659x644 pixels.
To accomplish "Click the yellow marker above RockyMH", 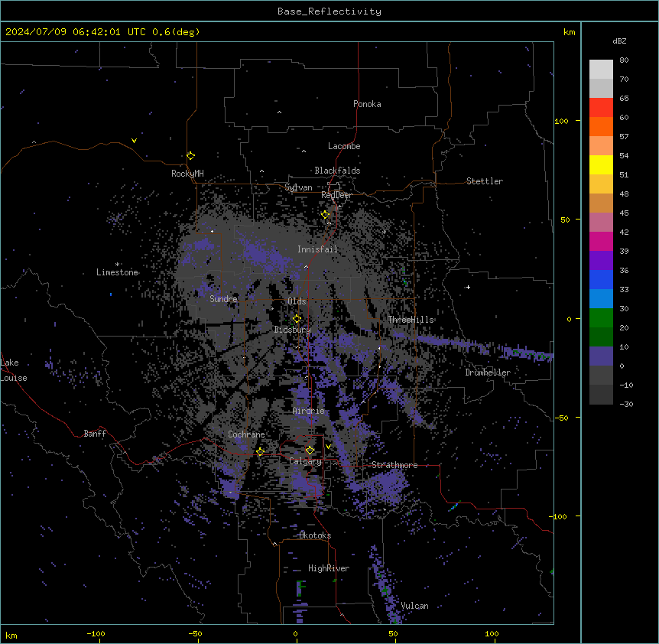I will click(191, 156).
